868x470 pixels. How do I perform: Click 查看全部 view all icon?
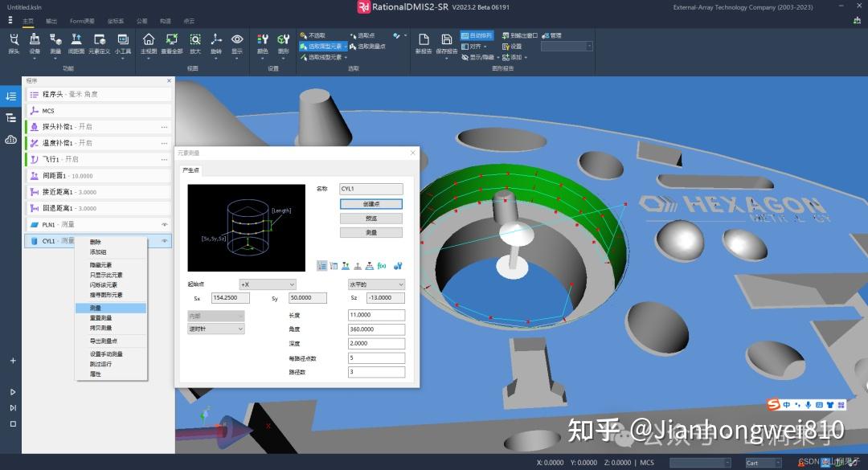[172, 43]
